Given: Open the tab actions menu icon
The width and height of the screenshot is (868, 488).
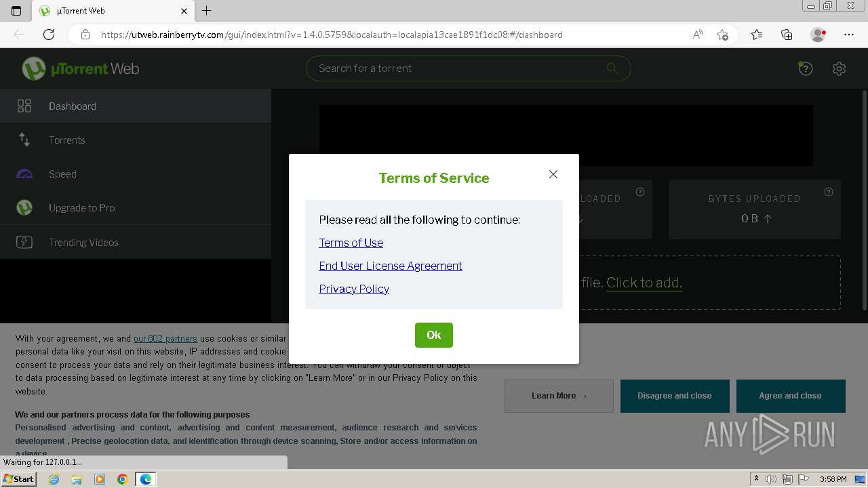Looking at the screenshot, I should coord(16,11).
